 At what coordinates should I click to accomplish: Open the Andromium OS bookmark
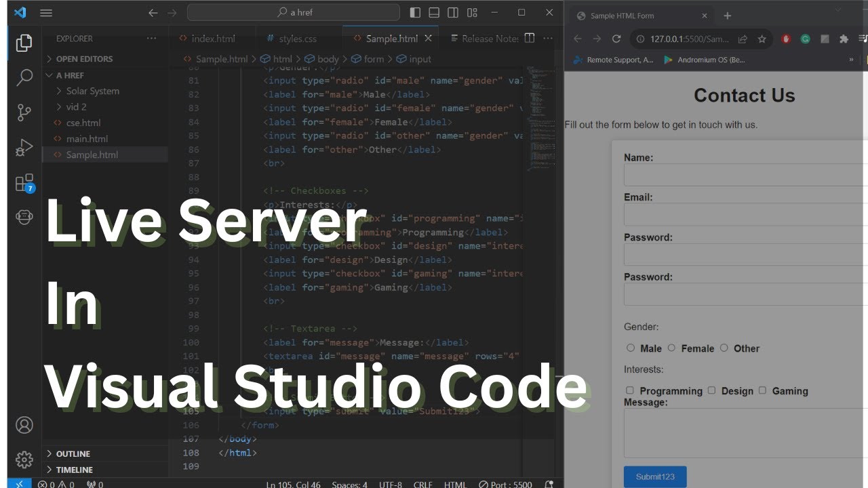pos(704,60)
